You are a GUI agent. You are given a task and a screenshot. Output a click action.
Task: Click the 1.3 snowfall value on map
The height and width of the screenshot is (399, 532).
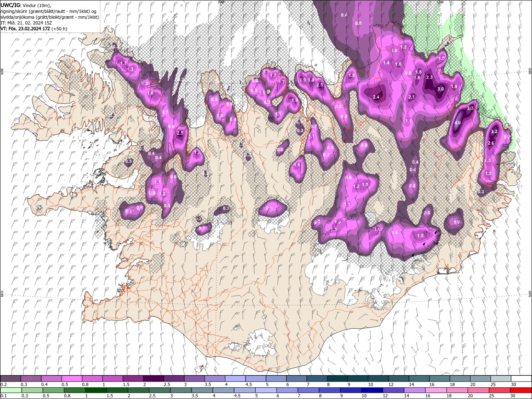130,69
